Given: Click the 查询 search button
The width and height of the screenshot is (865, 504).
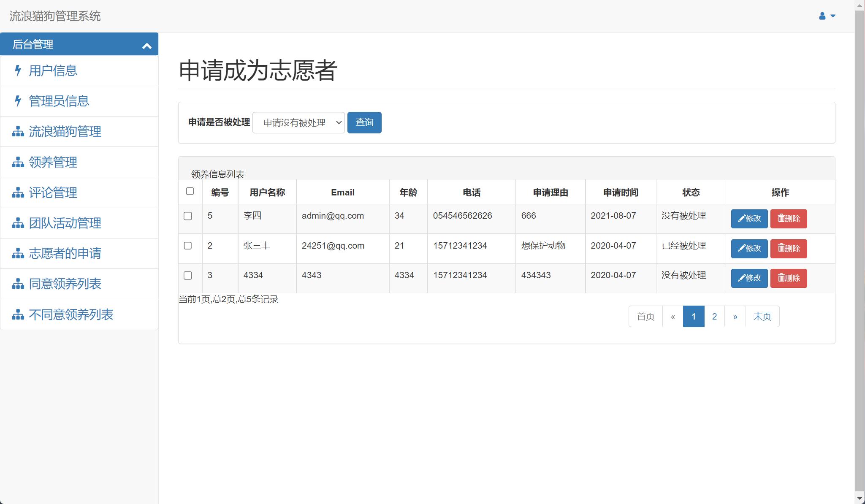Looking at the screenshot, I should pos(364,122).
